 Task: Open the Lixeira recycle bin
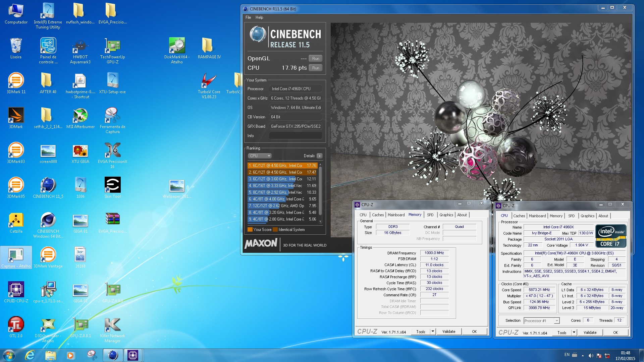point(16,48)
